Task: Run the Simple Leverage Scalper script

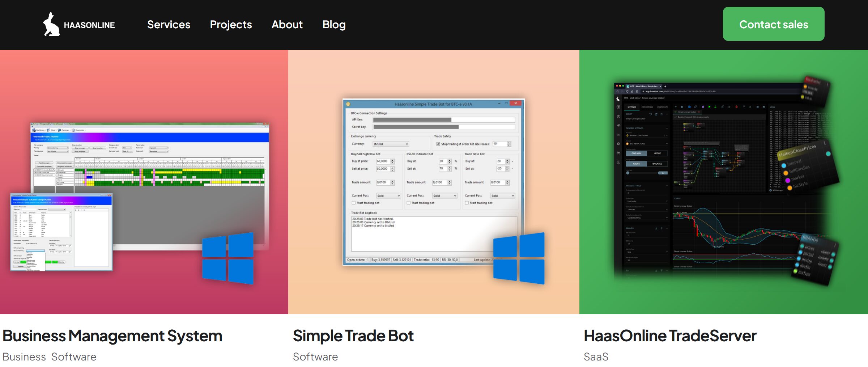Action: click(710, 107)
